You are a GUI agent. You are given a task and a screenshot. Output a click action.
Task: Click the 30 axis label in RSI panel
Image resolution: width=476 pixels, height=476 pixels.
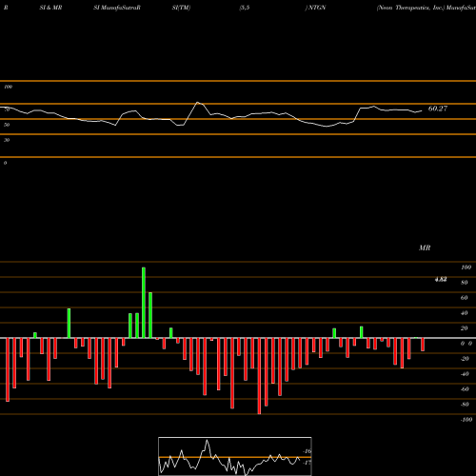point(7,140)
